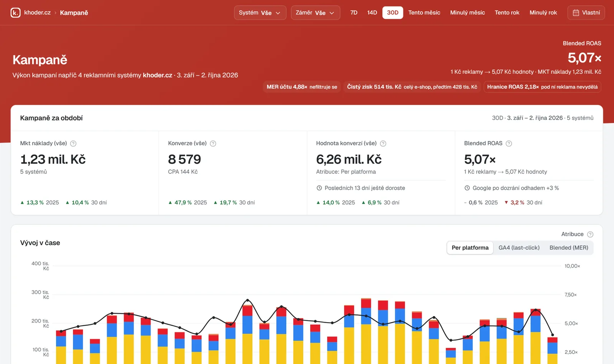
Task: Click Kampaně breadcrumb item
Action: pyautogui.click(x=74, y=13)
